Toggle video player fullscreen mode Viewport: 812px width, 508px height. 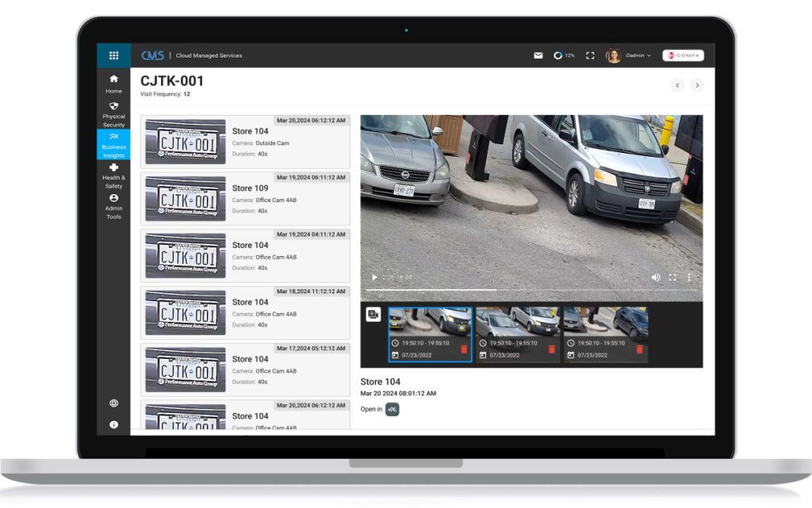673,277
